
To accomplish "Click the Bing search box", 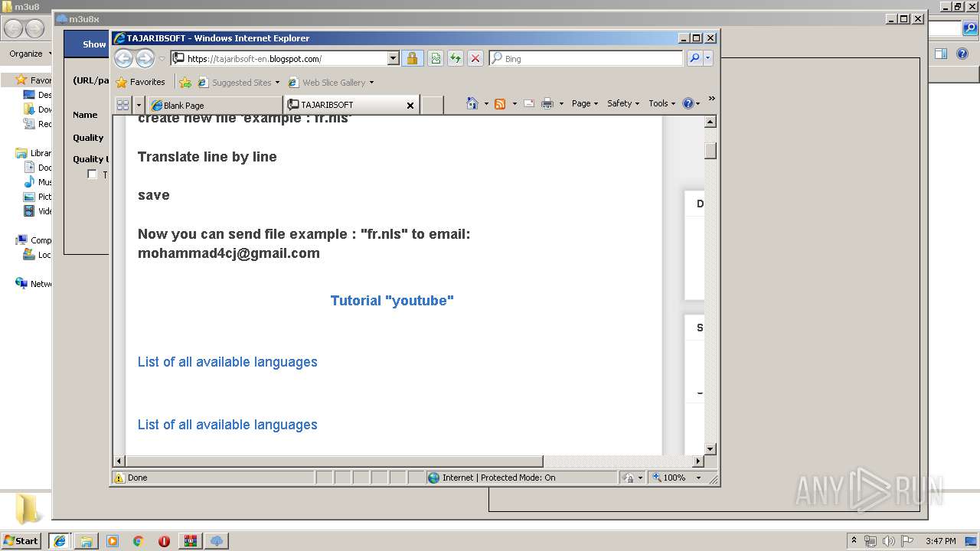I will click(x=586, y=58).
